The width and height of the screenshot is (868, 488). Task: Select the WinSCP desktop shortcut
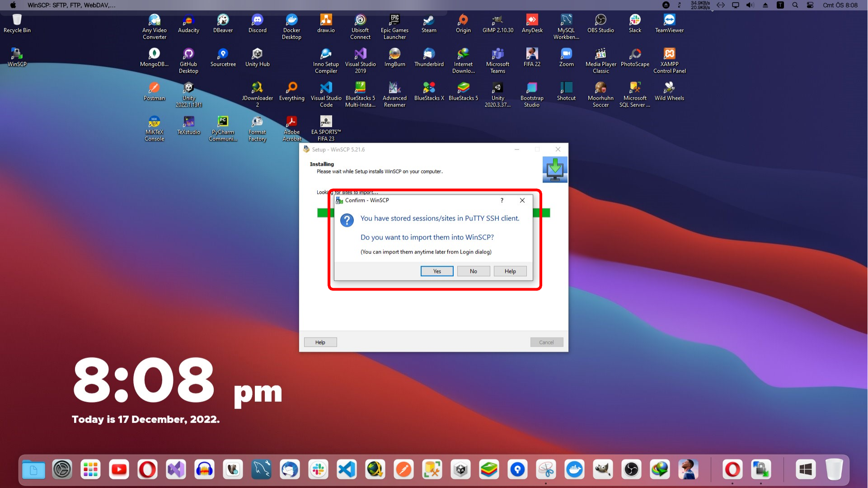pyautogui.click(x=17, y=57)
